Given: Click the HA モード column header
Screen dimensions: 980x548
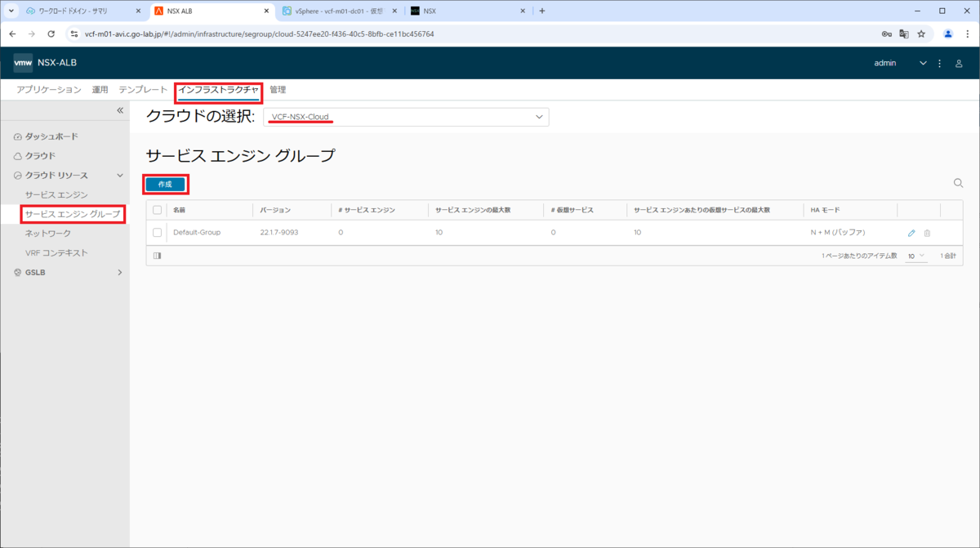Looking at the screenshot, I should (x=826, y=210).
